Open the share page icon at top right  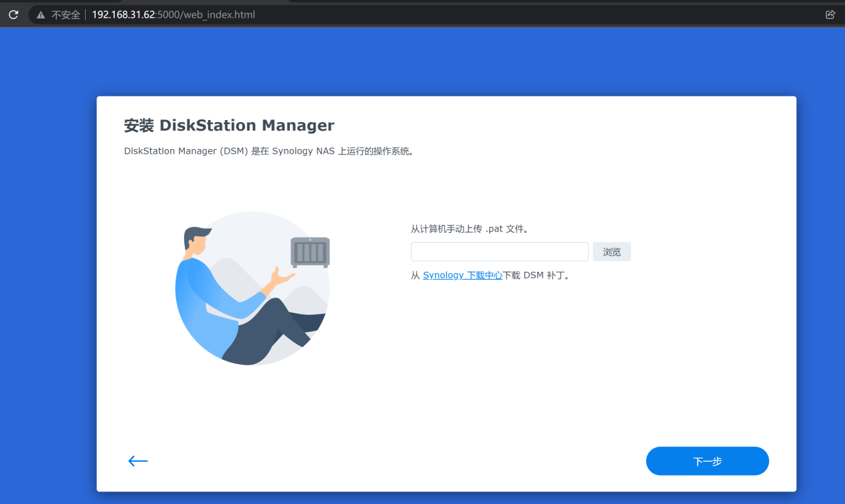(x=830, y=14)
